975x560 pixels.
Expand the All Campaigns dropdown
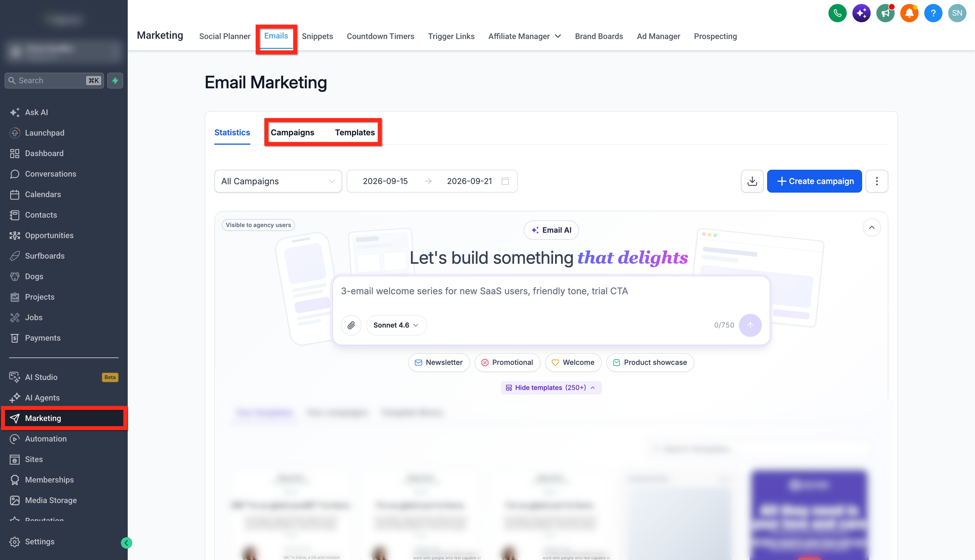(x=278, y=181)
